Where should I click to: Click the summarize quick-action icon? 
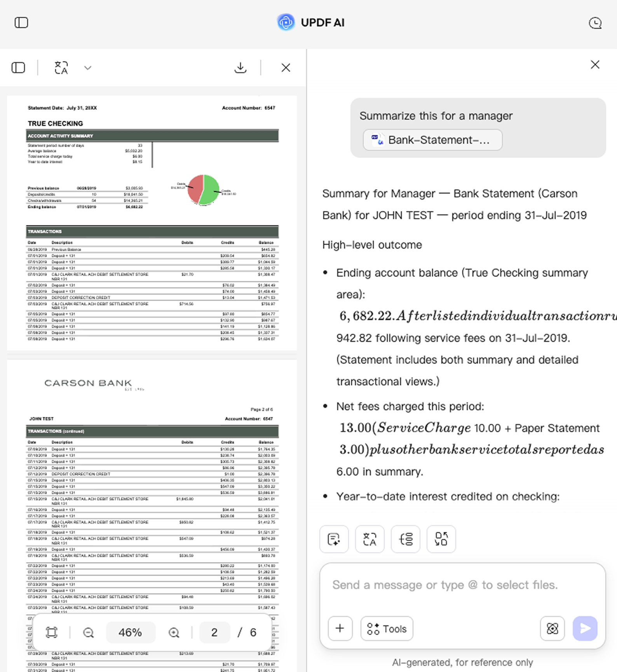click(x=334, y=539)
